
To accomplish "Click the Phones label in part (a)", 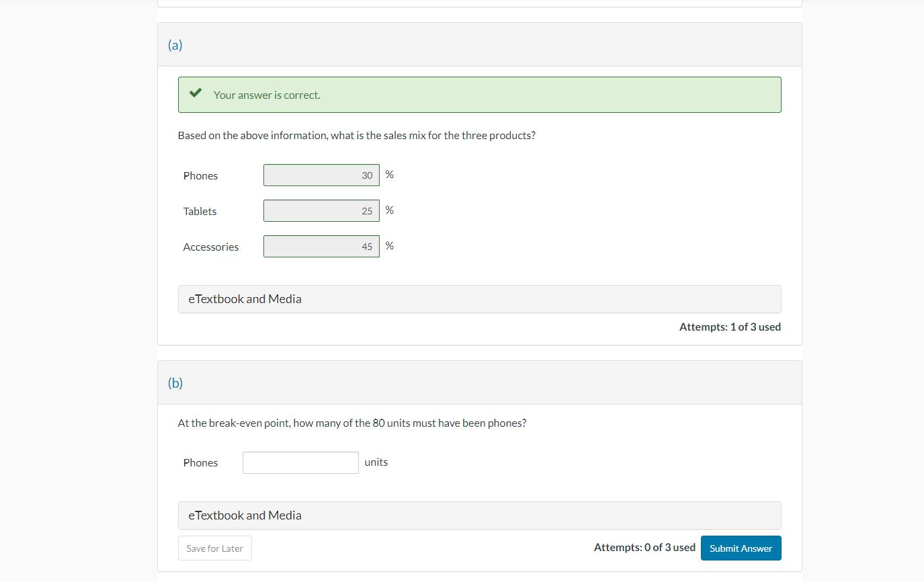I will point(200,176).
